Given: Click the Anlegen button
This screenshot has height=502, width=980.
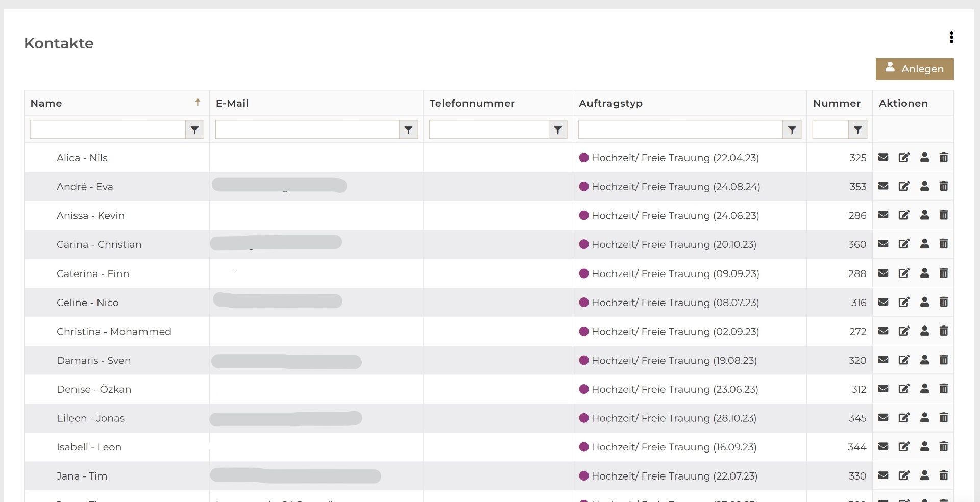Looking at the screenshot, I should pos(914,69).
